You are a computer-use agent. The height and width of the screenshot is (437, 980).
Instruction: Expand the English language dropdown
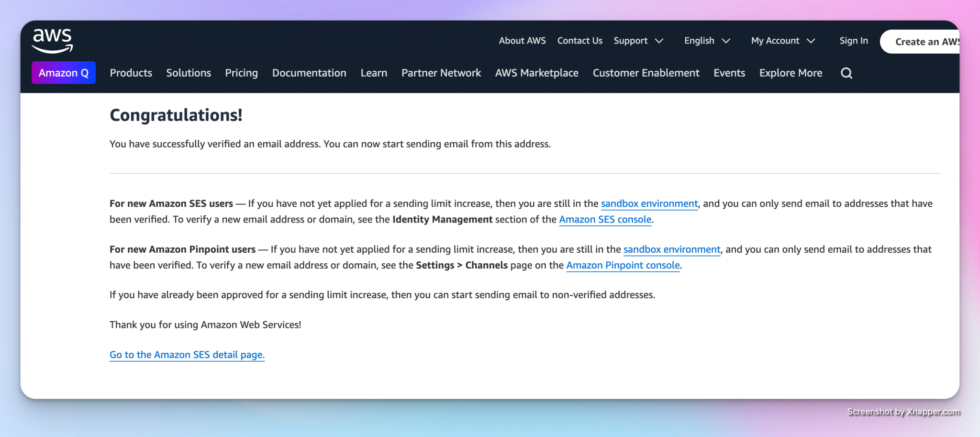707,41
